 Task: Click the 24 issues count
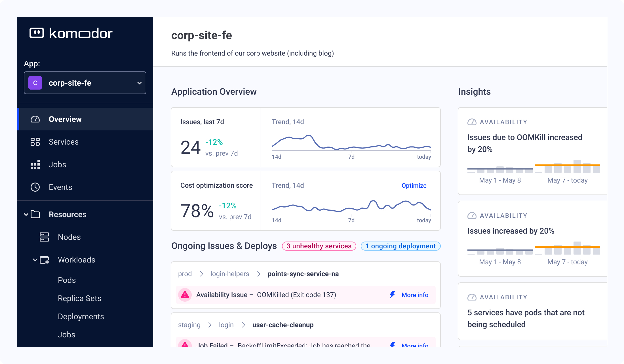click(x=191, y=148)
